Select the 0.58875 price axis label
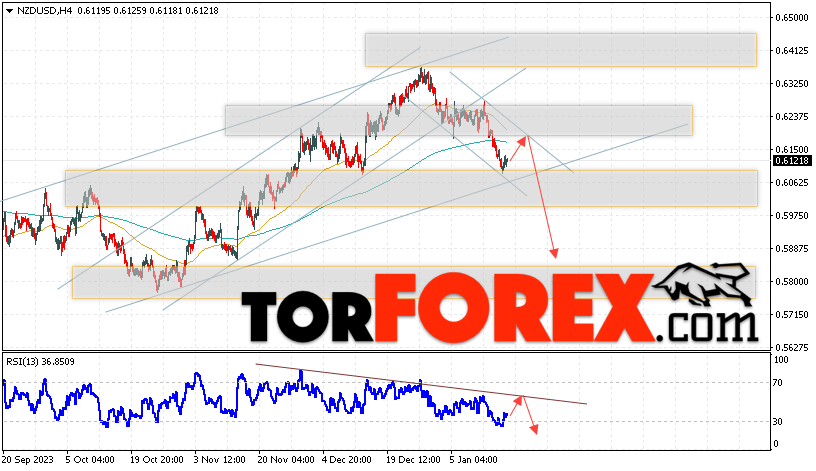Viewport: 816px width, 471px height. pyautogui.click(x=792, y=249)
